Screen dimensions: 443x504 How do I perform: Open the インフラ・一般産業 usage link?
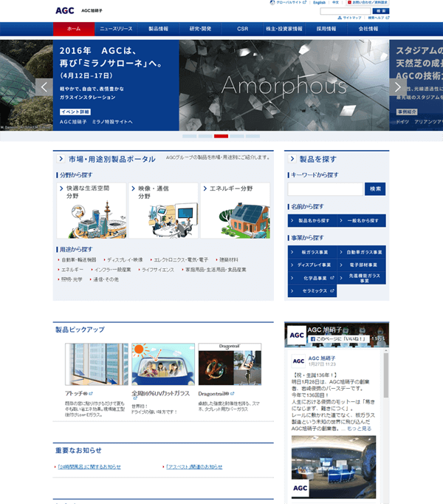point(112,270)
